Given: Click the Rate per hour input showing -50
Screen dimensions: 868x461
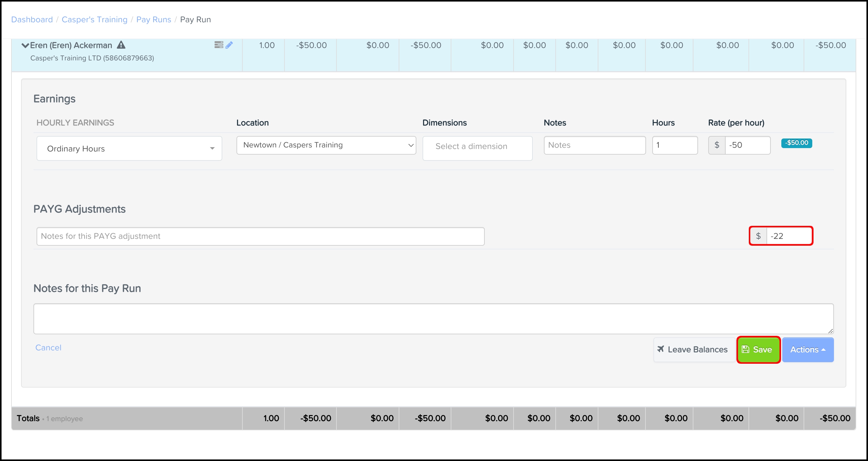Looking at the screenshot, I should 747,145.
